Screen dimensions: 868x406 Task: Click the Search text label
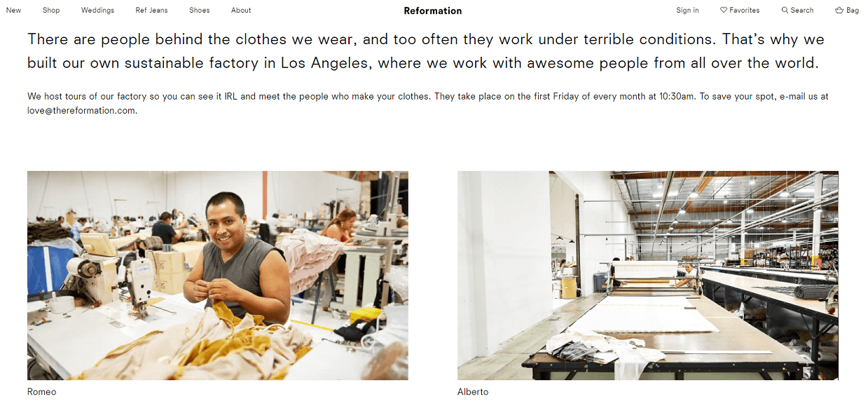pyautogui.click(x=802, y=11)
